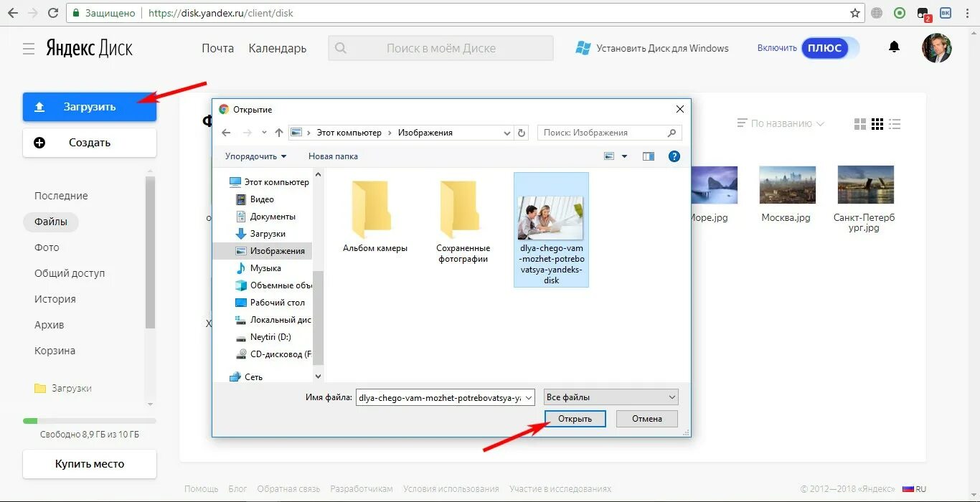This screenshot has height=502, width=980.
Task: Open the Почта link
Action: point(217,48)
